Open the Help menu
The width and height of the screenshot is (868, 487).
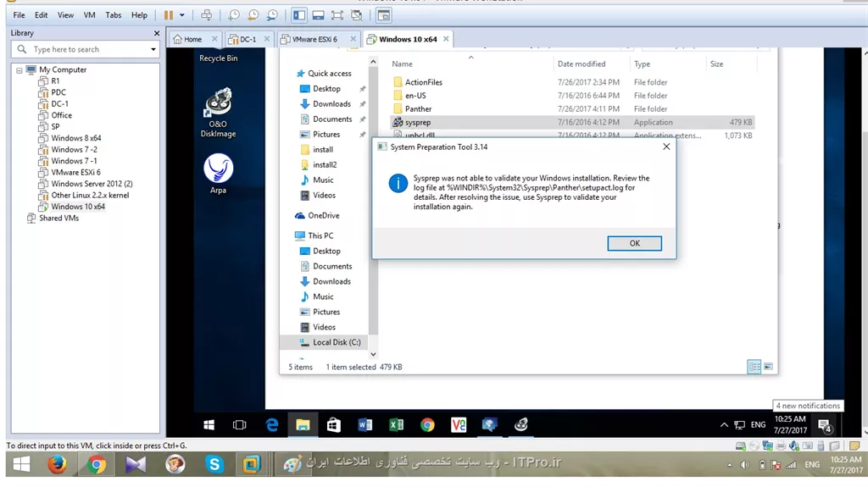(139, 15)
